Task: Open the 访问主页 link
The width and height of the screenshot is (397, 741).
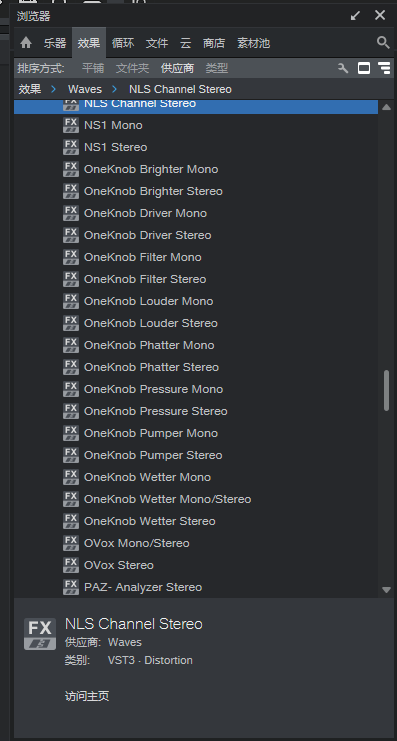Action: (x=87, y=696)
